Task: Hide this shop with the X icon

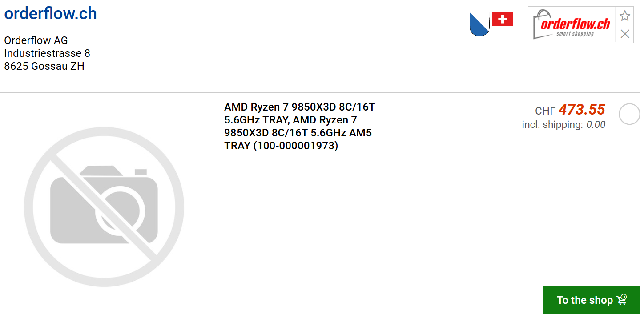Action: (x=625, y=34)
